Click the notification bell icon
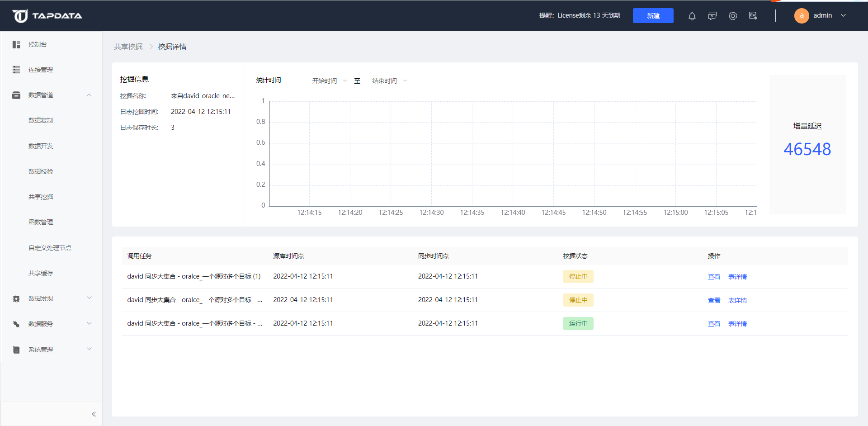 692,16
